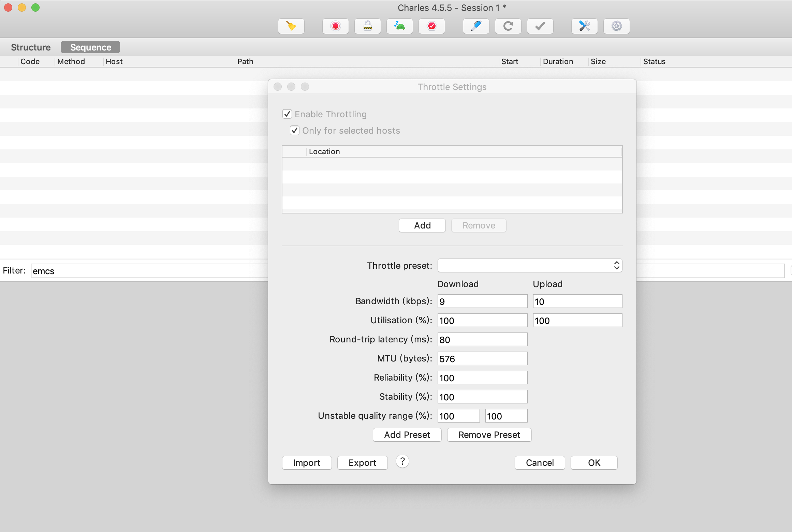The image size is (792, 532).
Task: Click second Unstable quality range field
Action: click(506, 416)
